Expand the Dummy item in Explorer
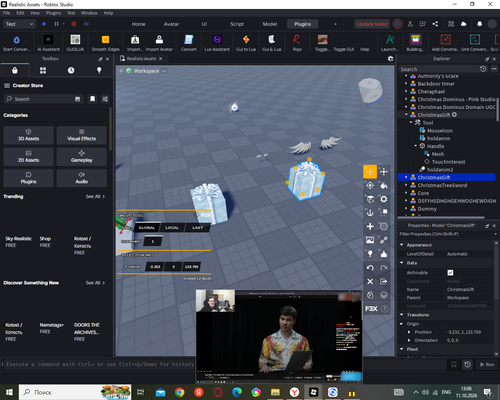The height and width of the screenshot is (400, 500). (406, 209)
